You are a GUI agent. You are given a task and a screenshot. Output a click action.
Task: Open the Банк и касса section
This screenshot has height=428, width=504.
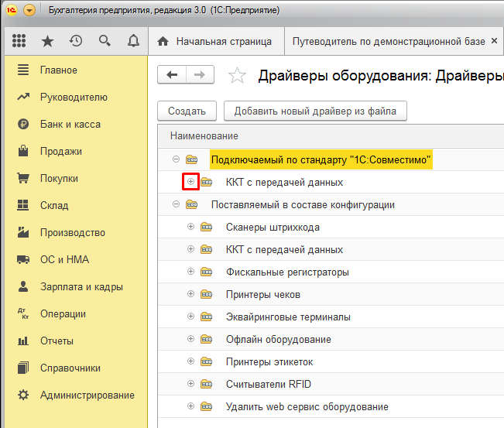76,124
